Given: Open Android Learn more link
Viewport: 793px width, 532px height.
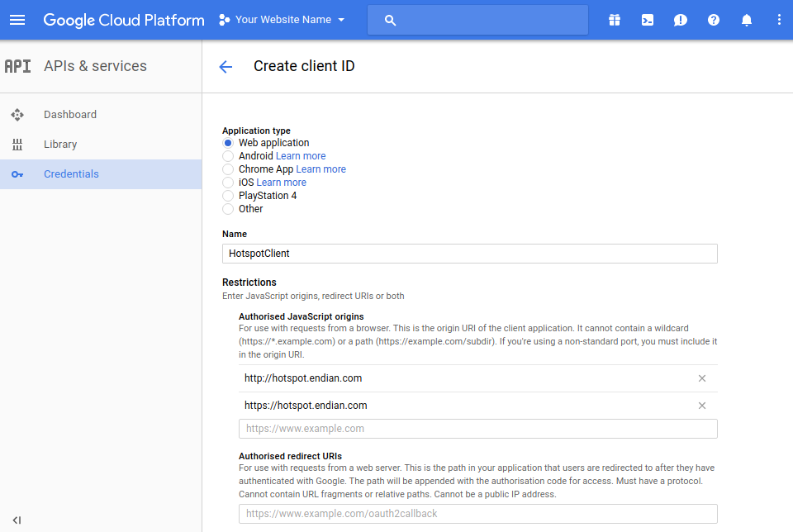Looking at the screenshot, I should (x=301, y=156).
